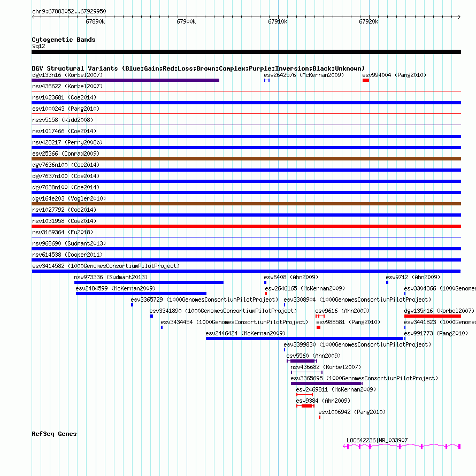This screenshot has height=476, width=476.
Task: Select the purple esv5560 inversion bar
Action: point(302,361)
